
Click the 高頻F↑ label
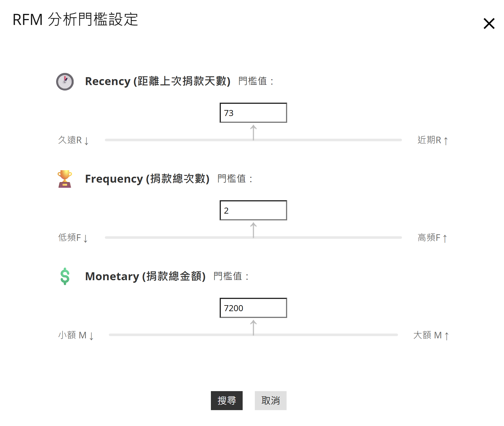(x=432, y=238)
